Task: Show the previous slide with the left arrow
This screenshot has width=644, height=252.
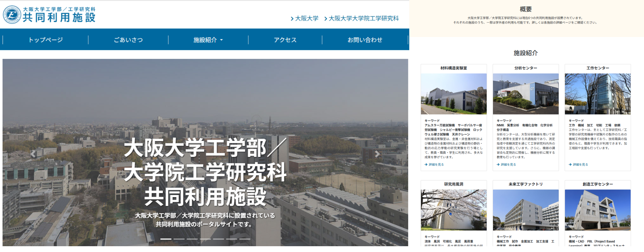Action: click(x=33, y=154)
